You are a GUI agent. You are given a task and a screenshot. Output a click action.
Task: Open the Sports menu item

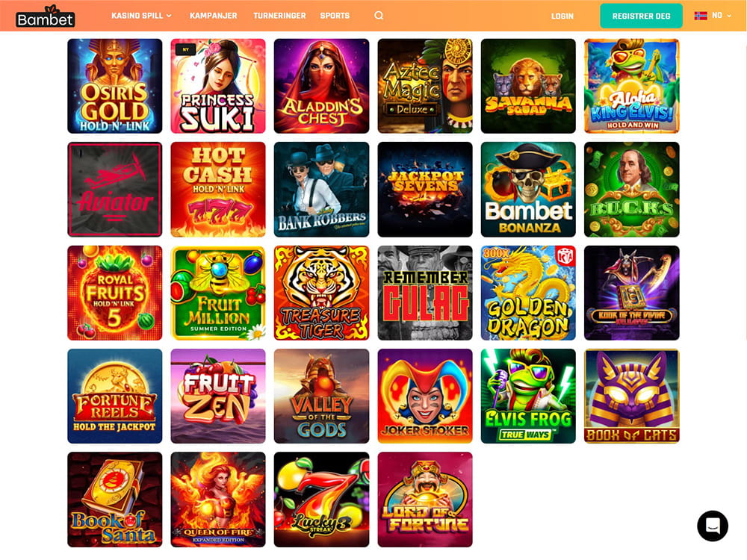pos(335,16)
